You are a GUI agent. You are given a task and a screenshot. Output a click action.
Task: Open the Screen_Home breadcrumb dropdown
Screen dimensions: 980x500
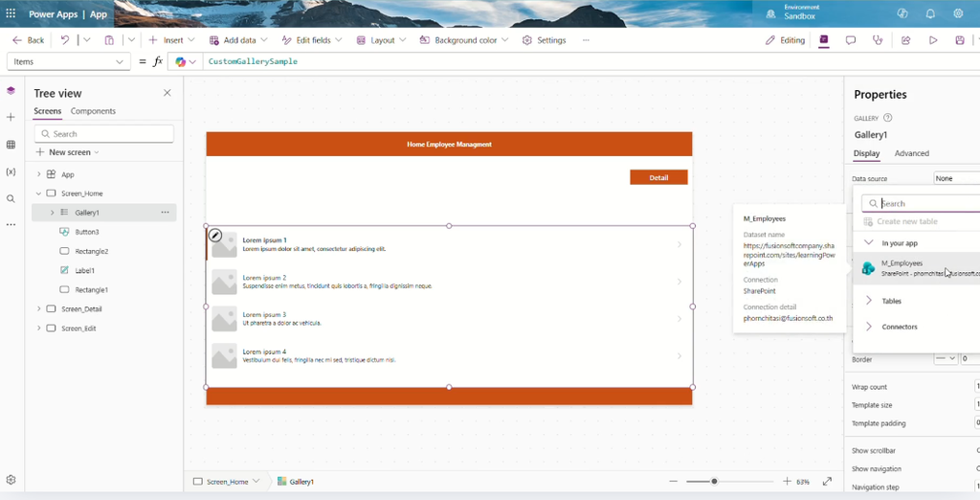(x=256, y=481)
